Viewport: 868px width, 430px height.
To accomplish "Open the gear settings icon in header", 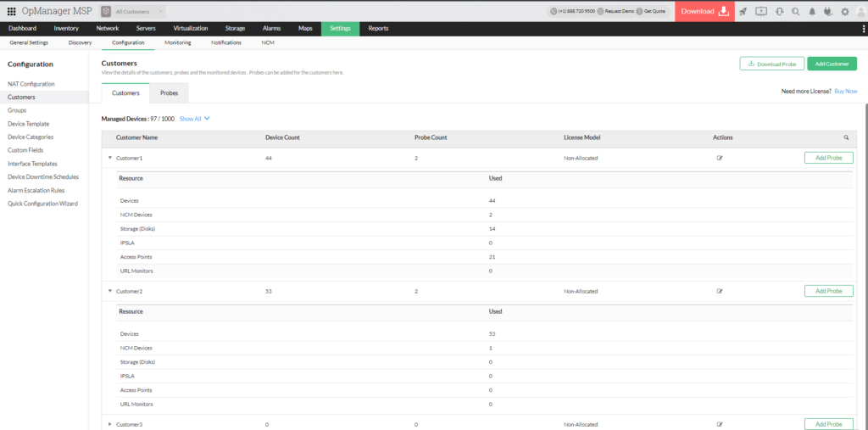I will point(844,11).
